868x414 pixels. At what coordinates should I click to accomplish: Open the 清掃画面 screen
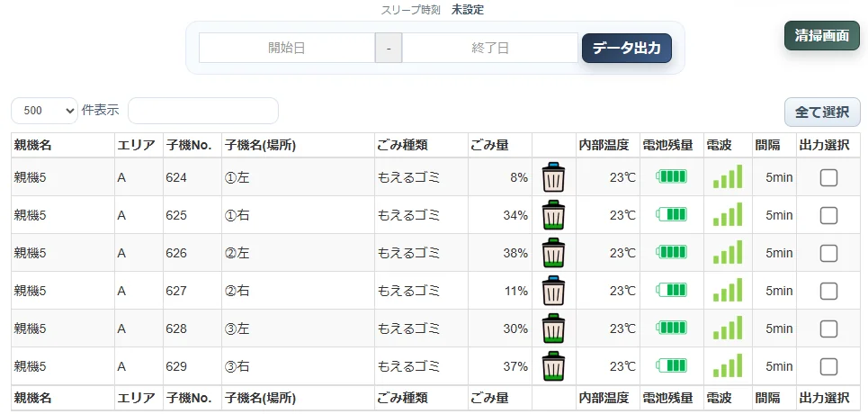coord(822,36)
